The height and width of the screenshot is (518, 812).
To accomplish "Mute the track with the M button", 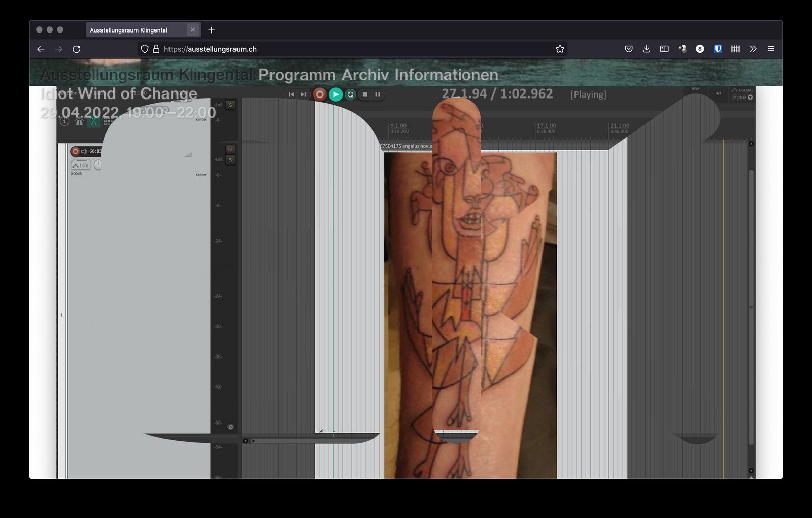I will tap(230, 150).
